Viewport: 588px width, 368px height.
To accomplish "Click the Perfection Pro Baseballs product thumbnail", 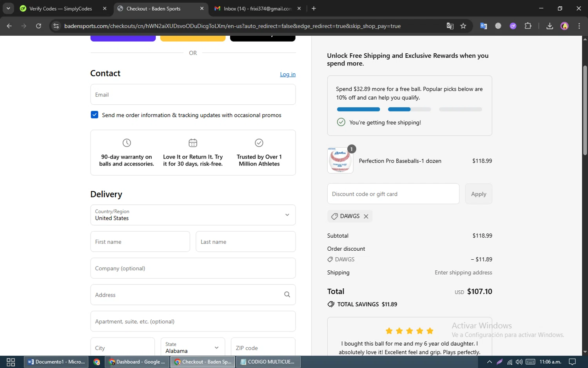I will (340, 160).
